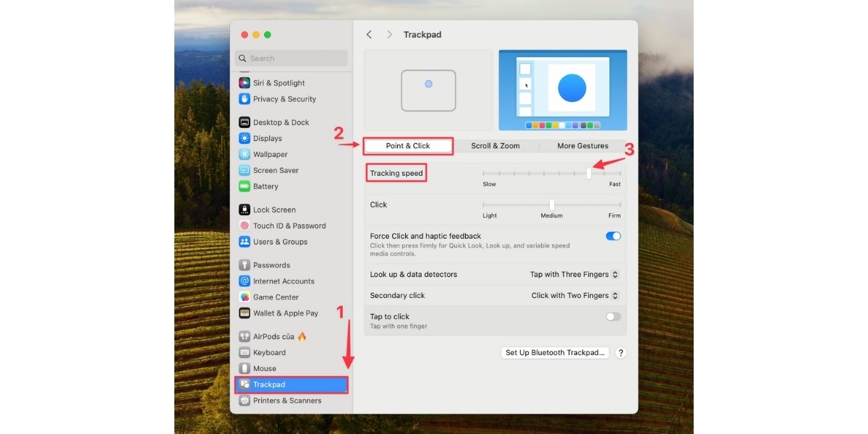Enable the Tap to click switch
The width and height of the screenshot is (868, 434).
click(x=613, y=317)
